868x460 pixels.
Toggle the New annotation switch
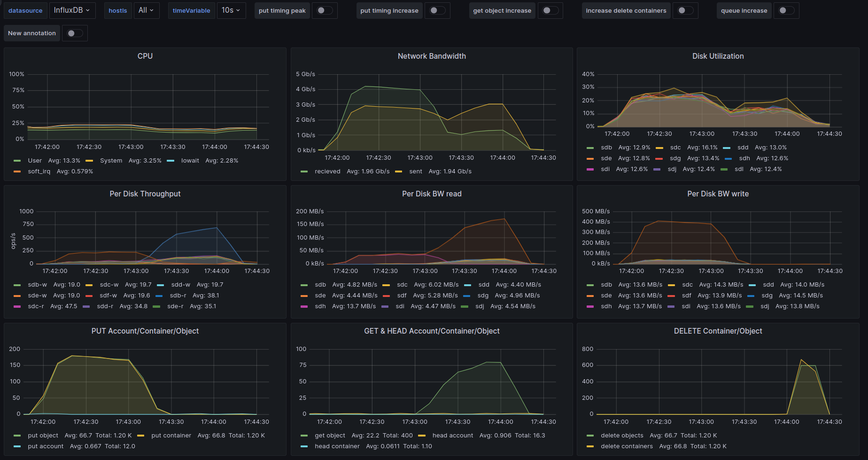click(x=75, y=33)
